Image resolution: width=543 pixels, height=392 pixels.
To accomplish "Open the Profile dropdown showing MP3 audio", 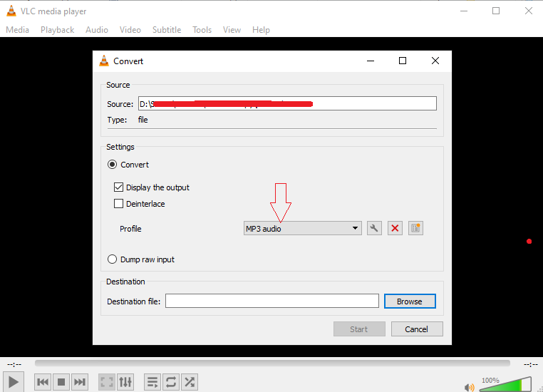I will coord(303,228).
